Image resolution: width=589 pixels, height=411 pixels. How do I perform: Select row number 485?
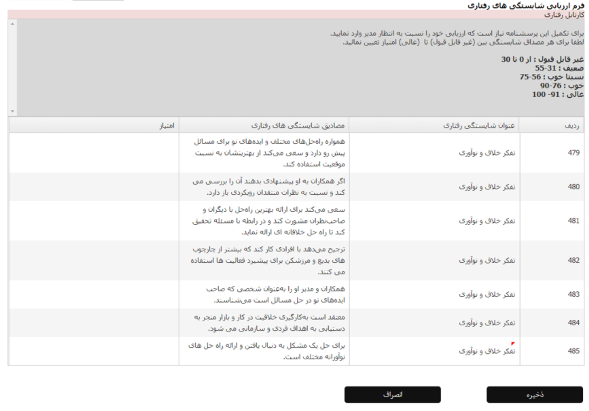point(574,351)
